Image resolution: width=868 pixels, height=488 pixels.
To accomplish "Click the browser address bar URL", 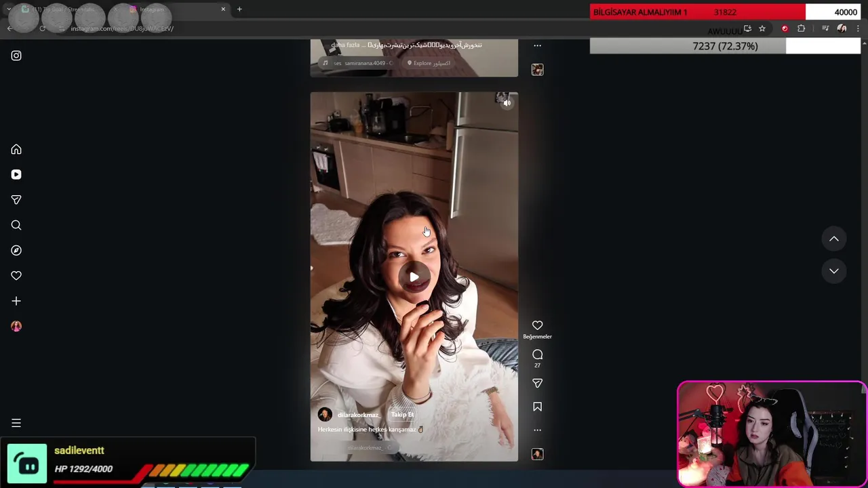I will coord(122,28).
